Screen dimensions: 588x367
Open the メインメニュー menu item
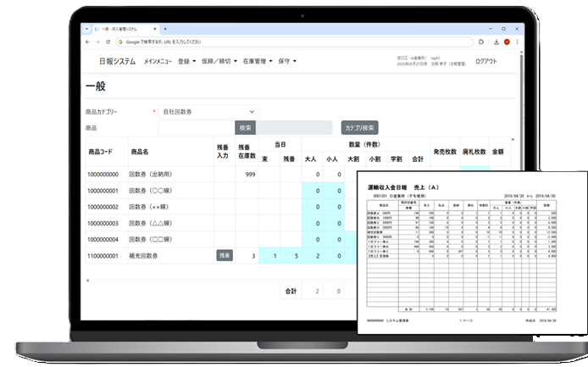pyautogui.click(x=158, y=61)
